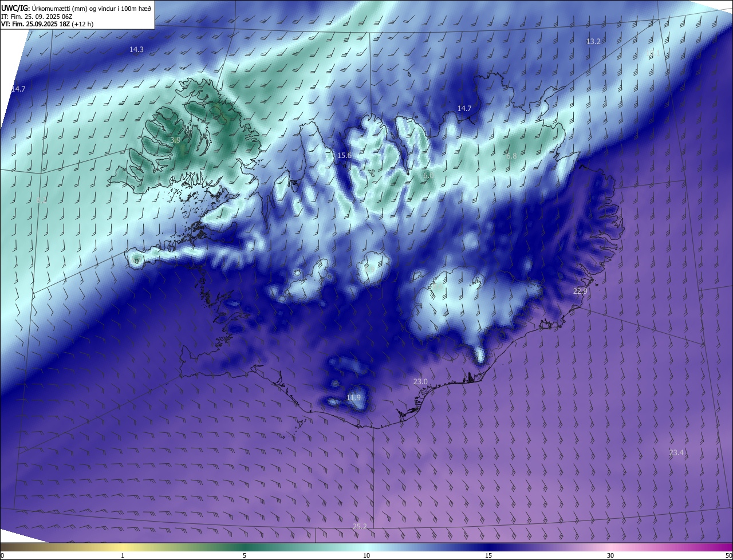Click the 13.2 value label
The image size is (733, 560).
593,41
